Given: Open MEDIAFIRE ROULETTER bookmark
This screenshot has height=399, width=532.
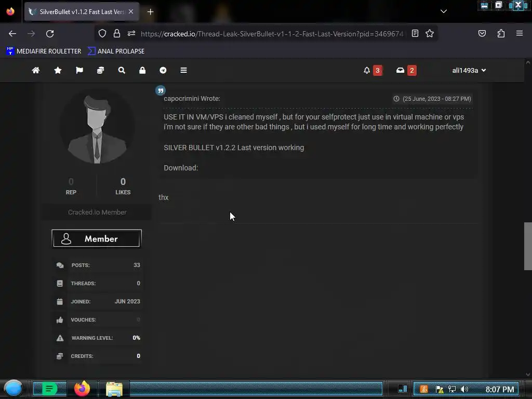Looking at the screenshot, I should 44,51.
